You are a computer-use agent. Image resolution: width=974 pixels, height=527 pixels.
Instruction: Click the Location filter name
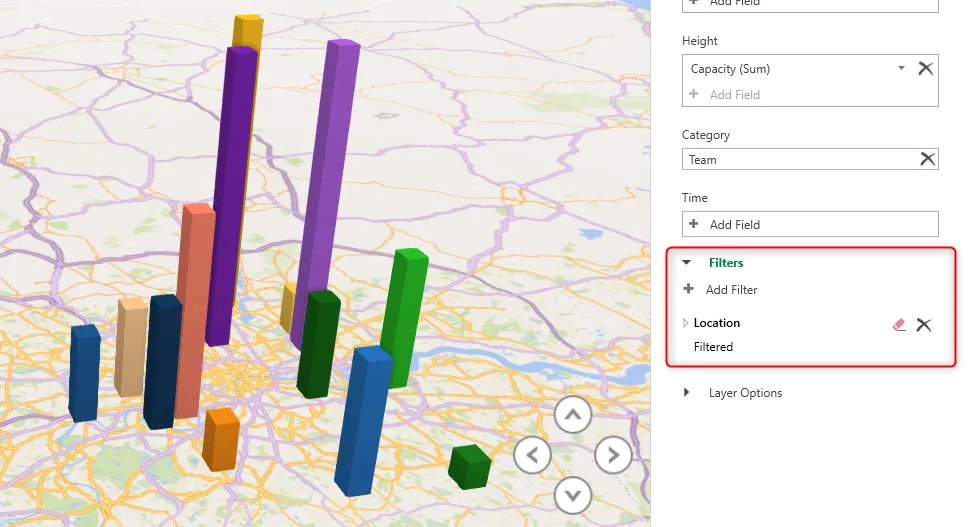(717, 323)
